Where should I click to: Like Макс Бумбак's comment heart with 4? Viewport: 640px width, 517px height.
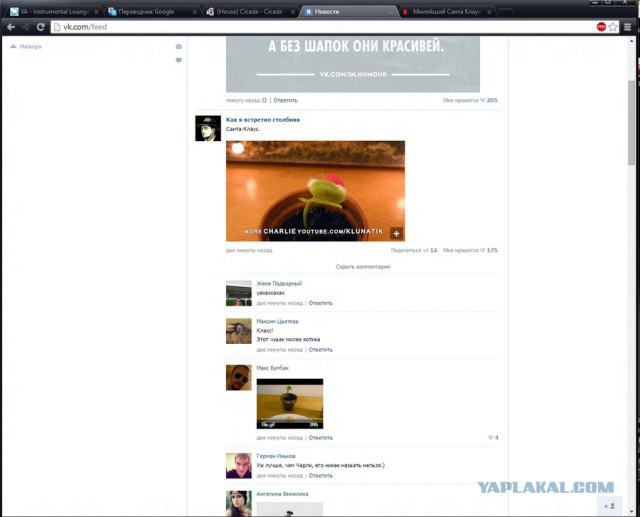click(493, 438)
